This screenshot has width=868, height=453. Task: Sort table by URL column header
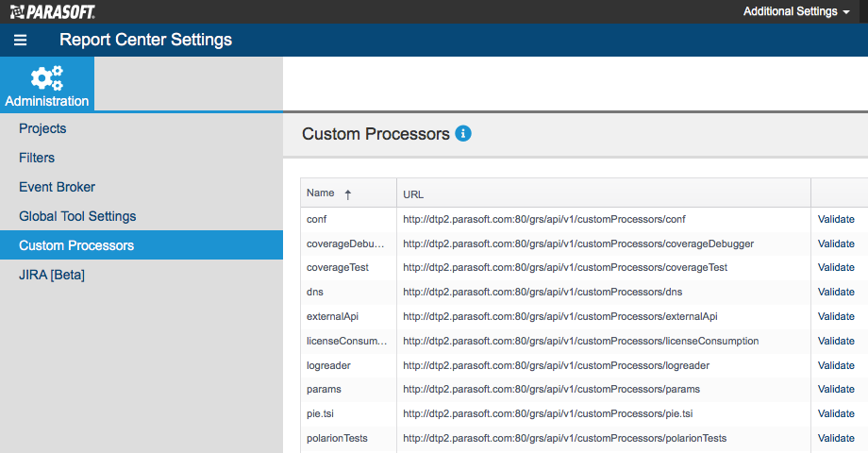pos(413,194)
